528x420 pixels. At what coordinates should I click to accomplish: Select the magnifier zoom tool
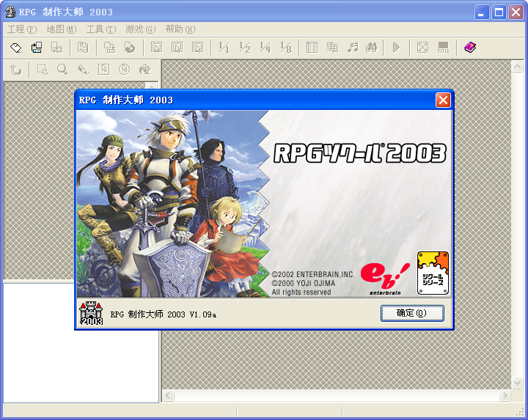(62, 70)
